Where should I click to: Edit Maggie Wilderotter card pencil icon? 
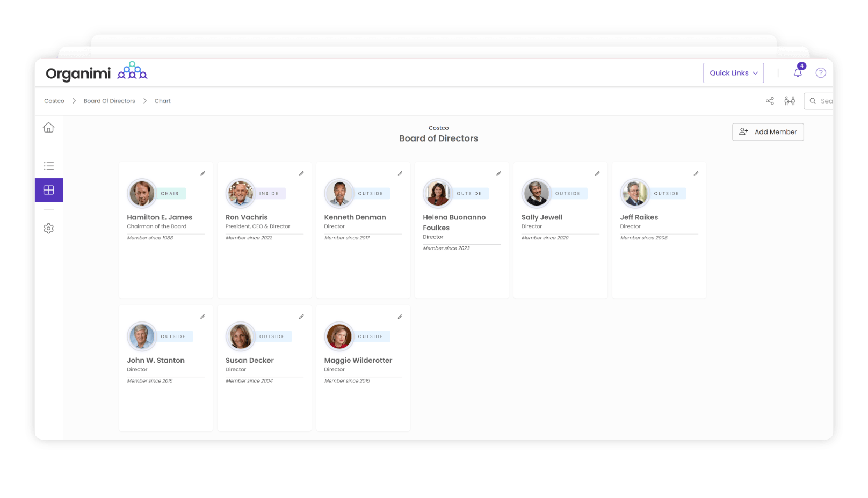coord(400,317)
